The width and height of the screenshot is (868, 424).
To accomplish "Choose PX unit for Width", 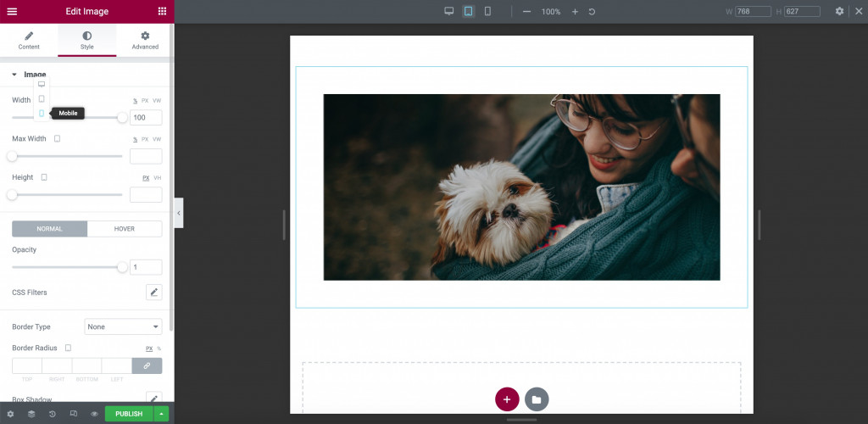I will 145,101.
